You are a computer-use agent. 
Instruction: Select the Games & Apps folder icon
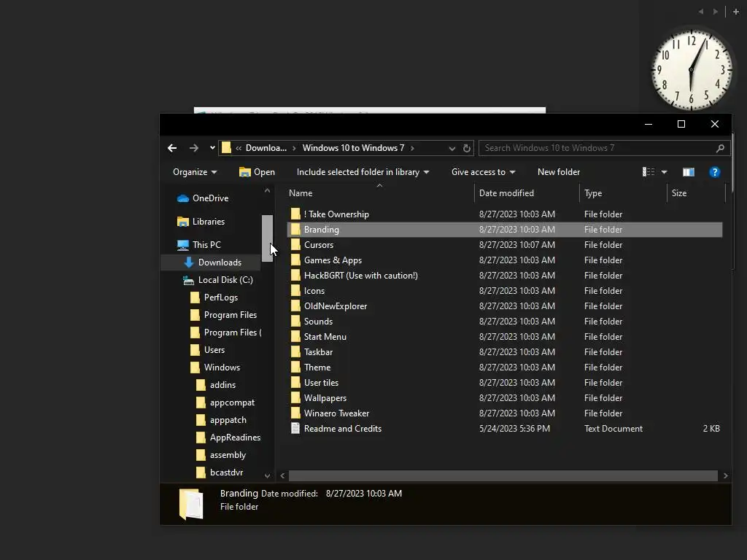pyautogui.click(x=296, y=260)
